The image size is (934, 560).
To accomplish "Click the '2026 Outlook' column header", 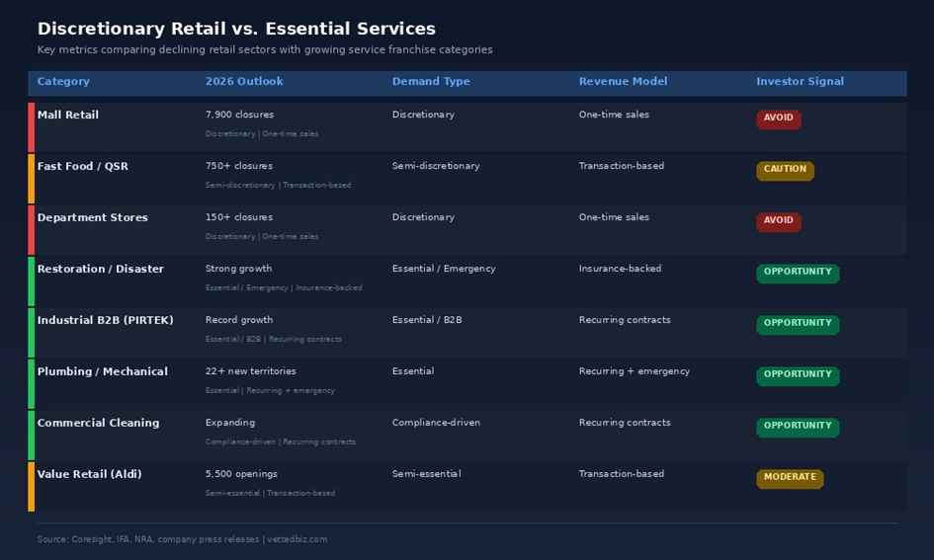I will [244, 82].
